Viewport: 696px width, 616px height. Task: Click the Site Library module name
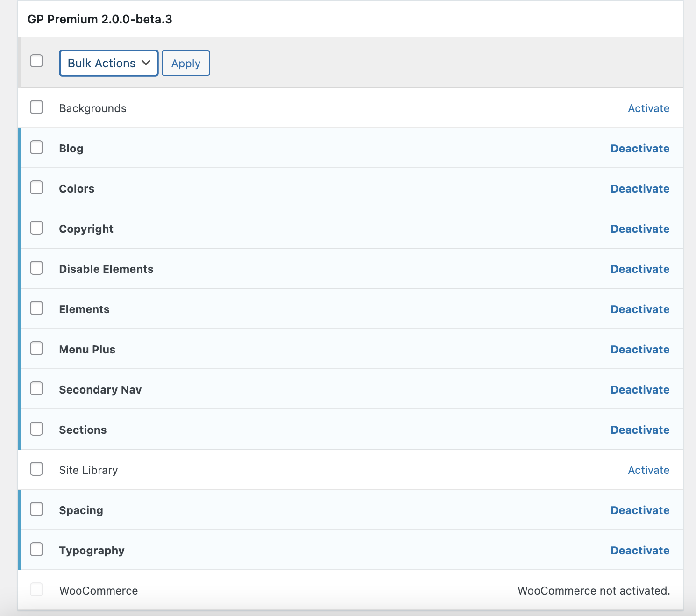(x=88, y=470)
